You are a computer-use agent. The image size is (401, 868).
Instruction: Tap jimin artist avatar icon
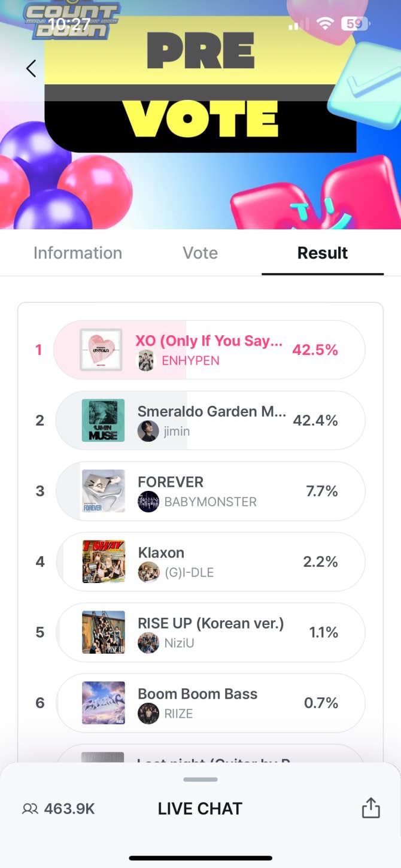[x=148, y=431]
